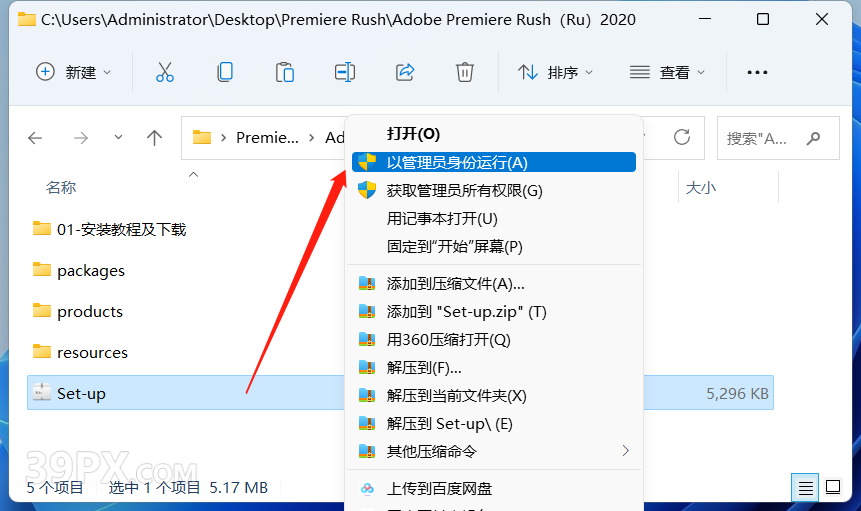Image resolution: width=861 pixels, height=511 pixels.
Task: Choose 以管理员身份运行(A) menu entry
Action: click(x=494, y=162)
